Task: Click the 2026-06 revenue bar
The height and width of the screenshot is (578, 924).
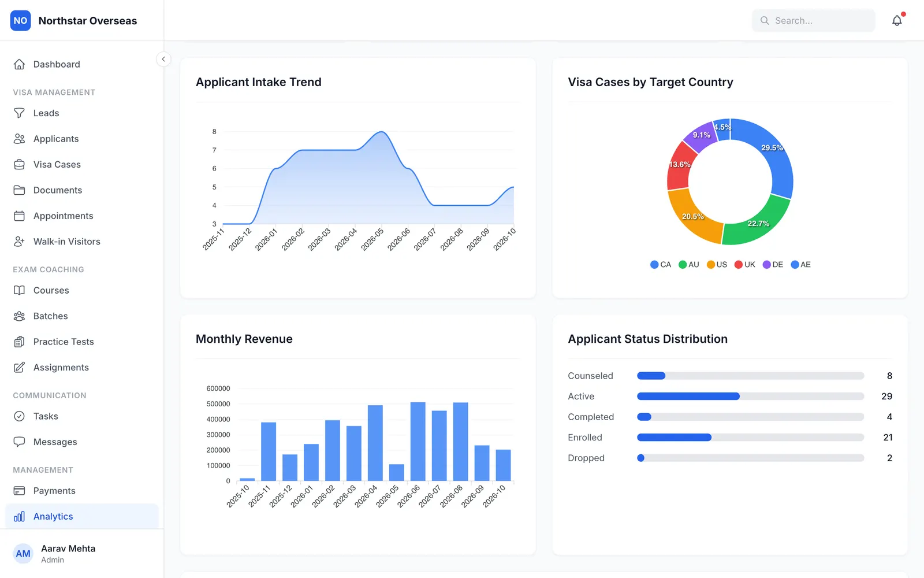Action: [x=418, y=442]
